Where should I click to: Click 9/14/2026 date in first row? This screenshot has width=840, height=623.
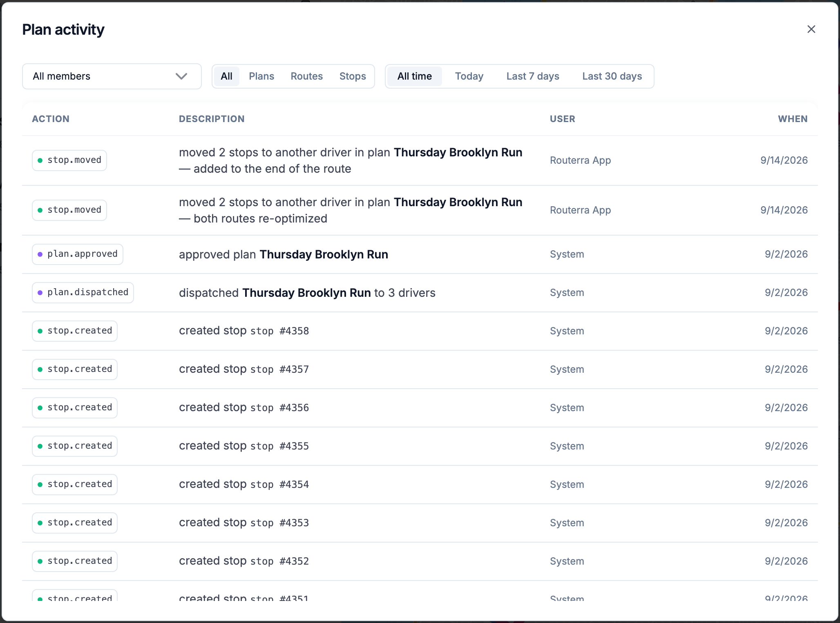pyautogui.click(x=784, y=160)
